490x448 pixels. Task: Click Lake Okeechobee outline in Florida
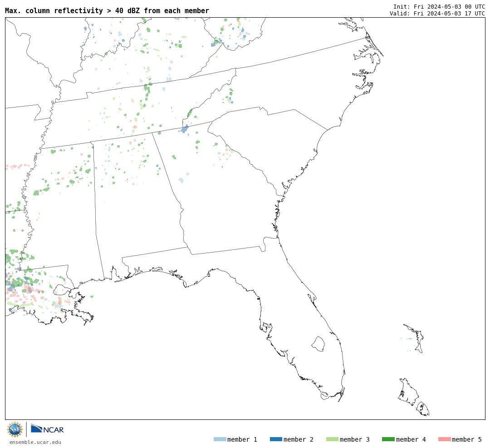318,344
